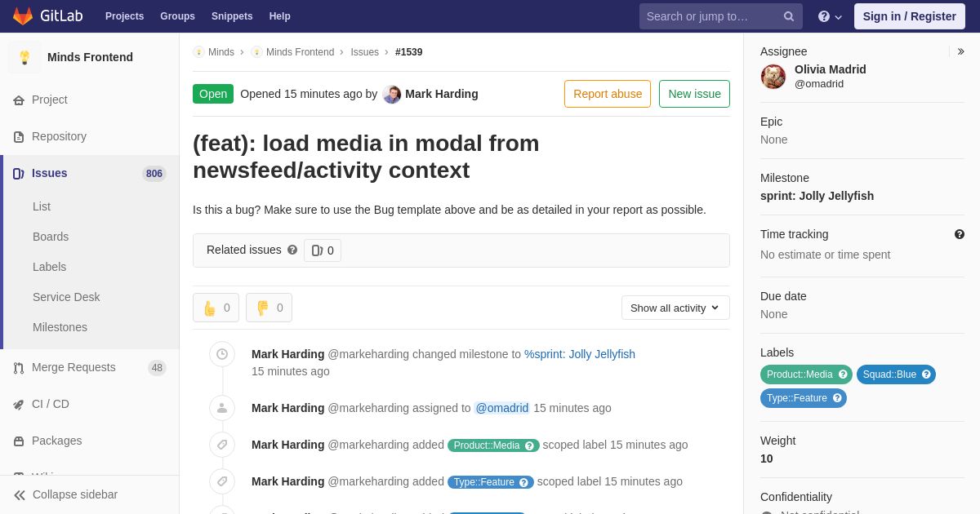Focus the Search or jump to field
Viewport: 980px width, 514px height.
(x=714, y=16)
